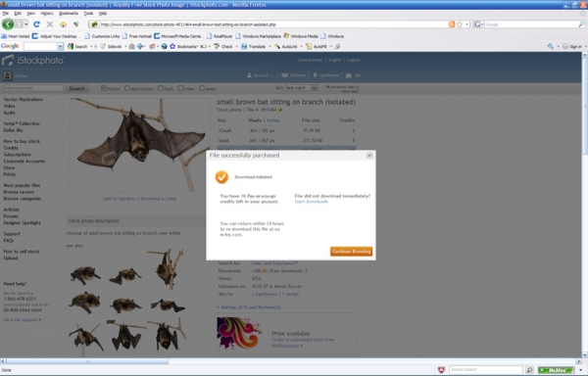
Task: Click the Start download link
Action: (x=311, y=202)
